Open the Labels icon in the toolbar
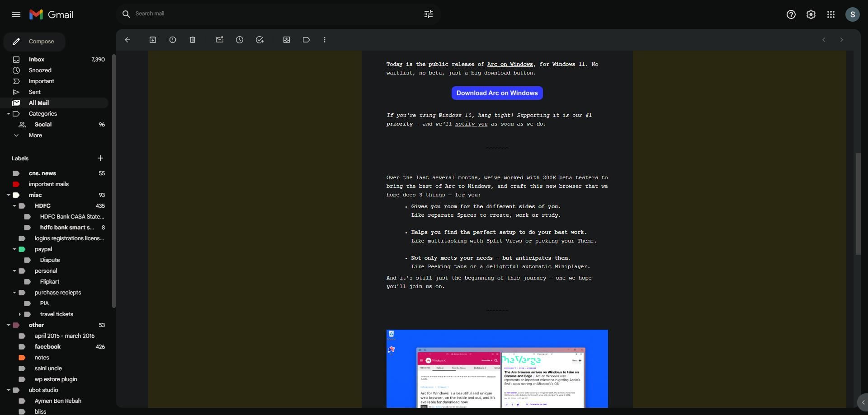868x415 pixels. [x=307, y=40]
